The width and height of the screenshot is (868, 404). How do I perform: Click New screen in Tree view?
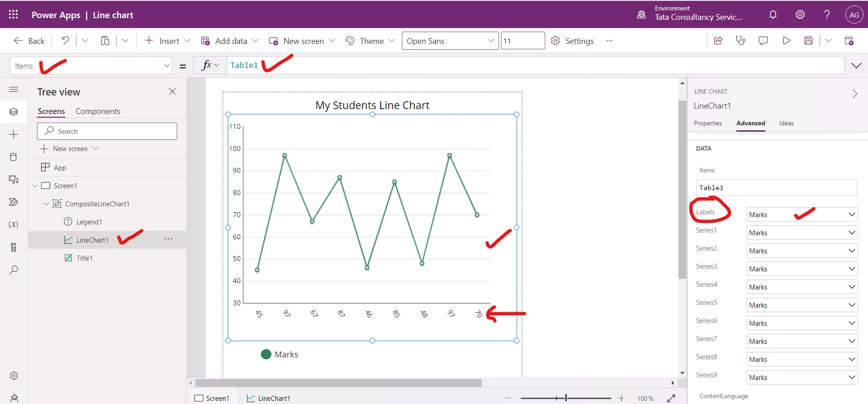[69, 148]
